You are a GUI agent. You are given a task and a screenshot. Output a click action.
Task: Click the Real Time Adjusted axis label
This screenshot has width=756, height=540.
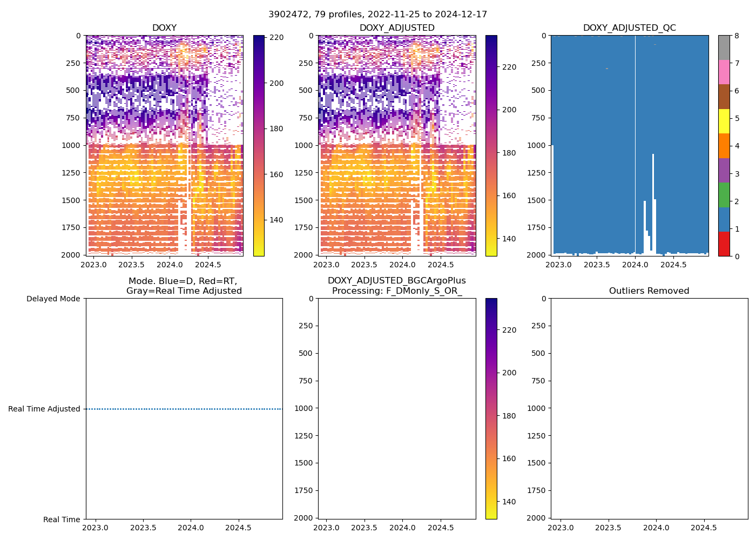44,409
